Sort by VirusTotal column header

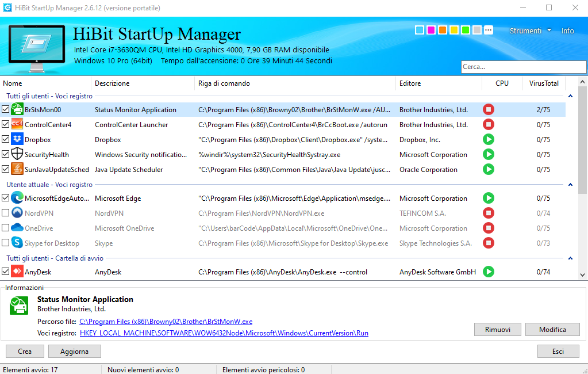[544, 83]
